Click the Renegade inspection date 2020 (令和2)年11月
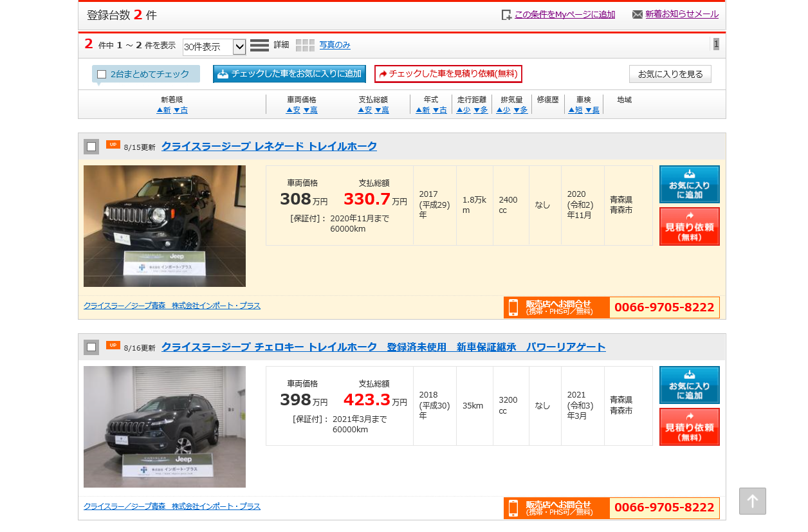Screen dimensions: 808x532 pos(580,205)
